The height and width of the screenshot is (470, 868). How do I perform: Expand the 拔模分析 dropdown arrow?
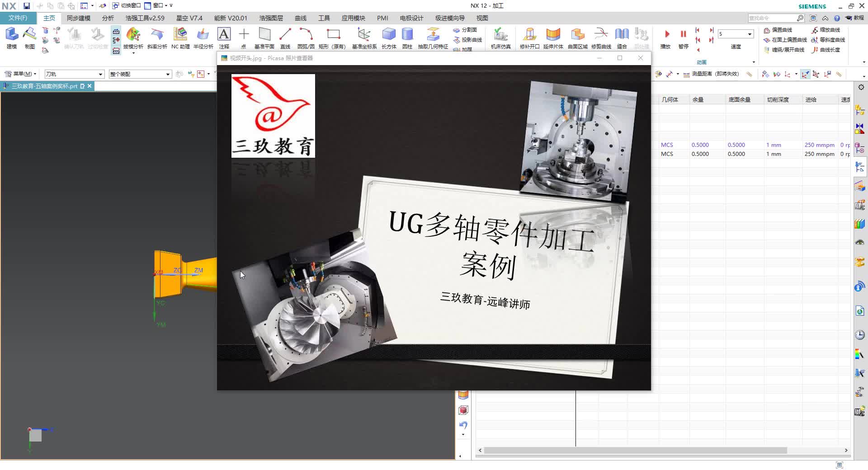tap(133, 53)
